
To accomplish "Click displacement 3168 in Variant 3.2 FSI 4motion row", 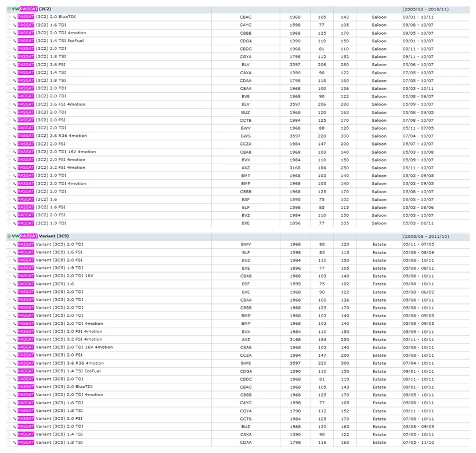I will [295, 339].
